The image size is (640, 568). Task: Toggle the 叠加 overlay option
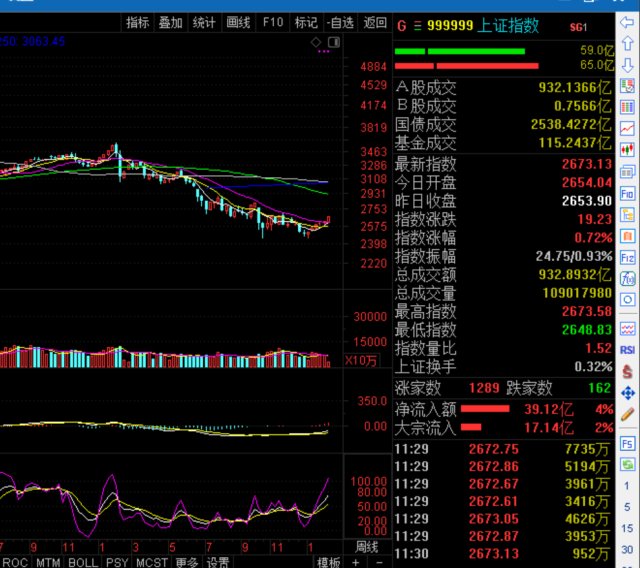pos(170,22)
